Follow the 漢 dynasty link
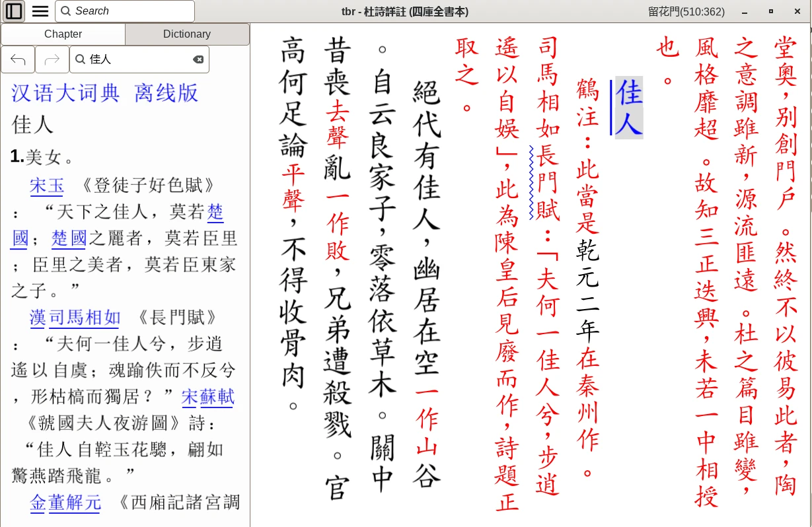Image resolution: width=812 pixels, height=527 pixels. coord(38,318)
